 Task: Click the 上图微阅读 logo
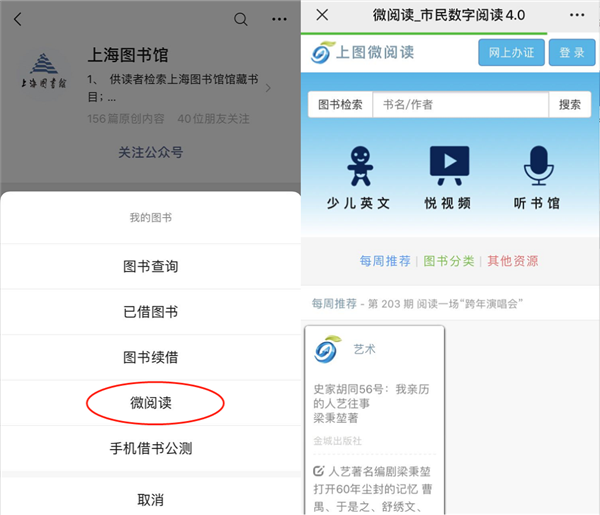pos(362,52)
